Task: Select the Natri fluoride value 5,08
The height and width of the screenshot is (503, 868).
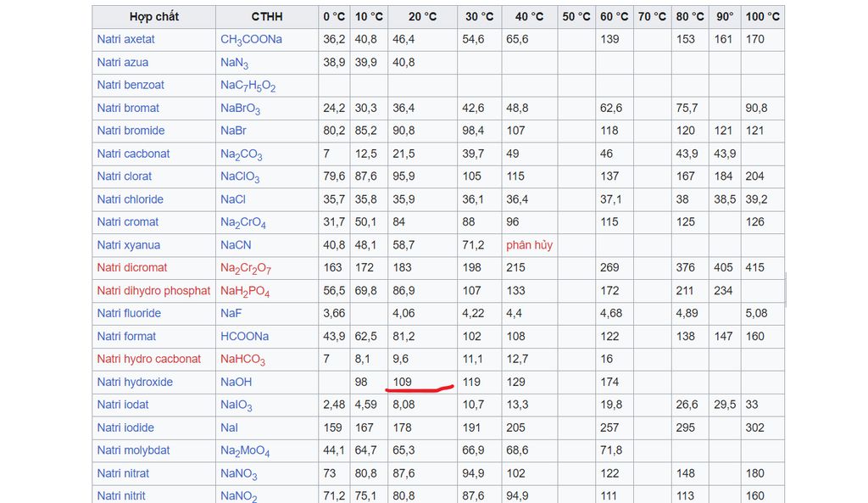Action: click(x=756, y=314)
